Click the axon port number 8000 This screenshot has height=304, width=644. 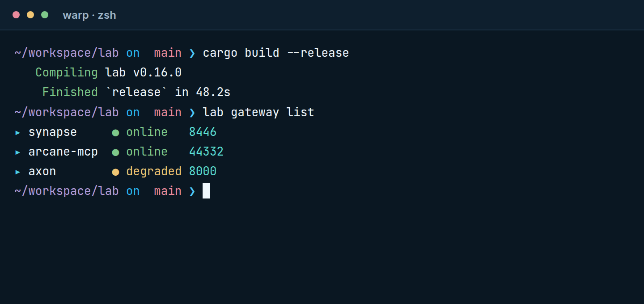coord(203,172)
